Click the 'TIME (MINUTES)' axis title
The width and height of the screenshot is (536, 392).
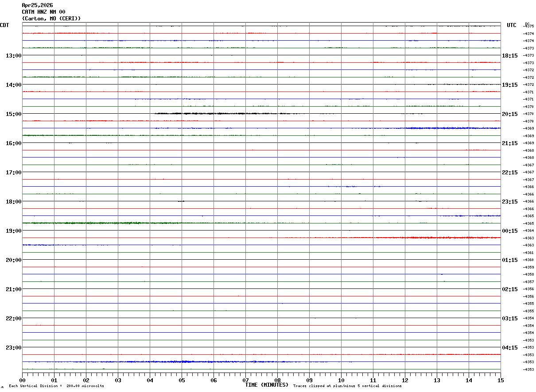(267, 385)
